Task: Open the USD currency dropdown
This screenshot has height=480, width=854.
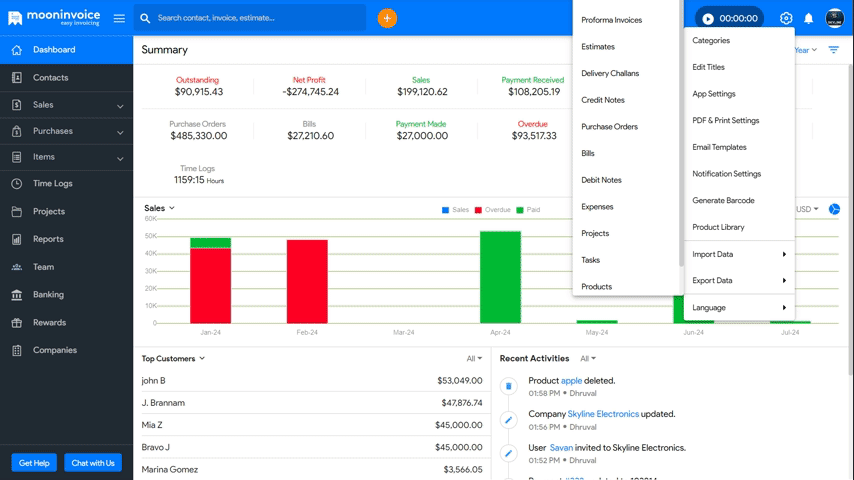Action: point(807,209)
